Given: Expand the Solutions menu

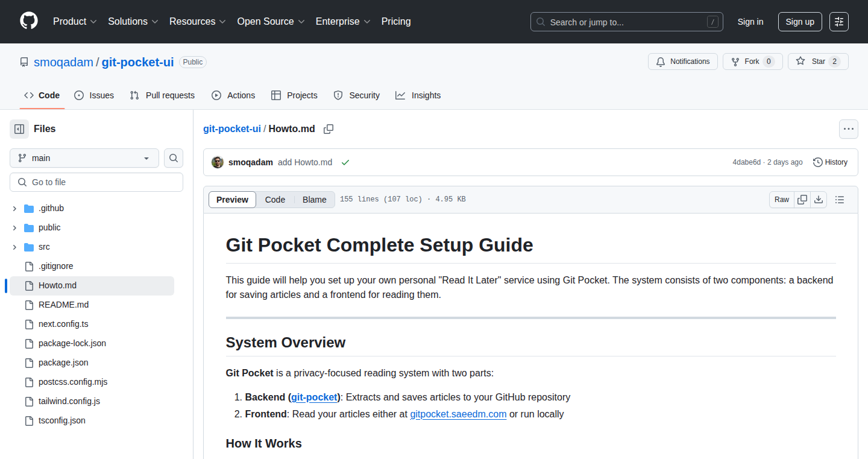Looking at the screenshot, I should click(133, 21).
